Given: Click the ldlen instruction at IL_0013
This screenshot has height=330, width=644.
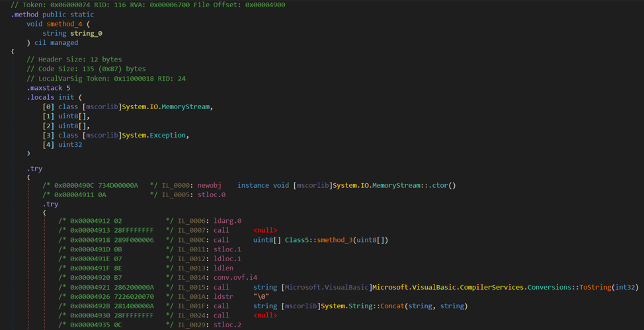Looking at the screenshot, I should (x=223, y=268).
